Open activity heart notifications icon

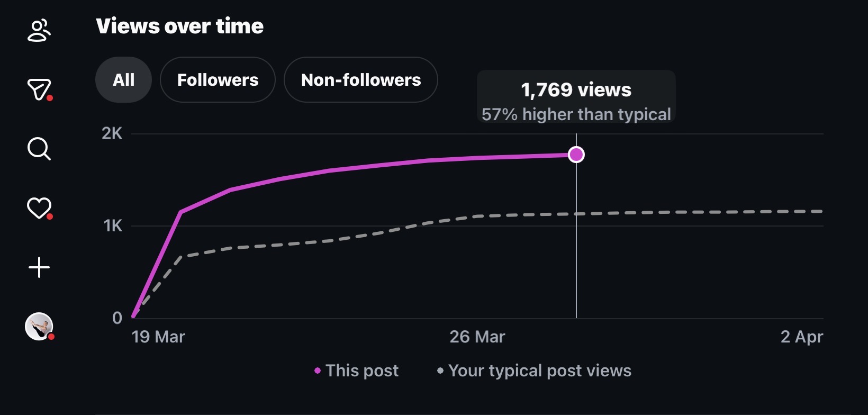coord(39,208)
